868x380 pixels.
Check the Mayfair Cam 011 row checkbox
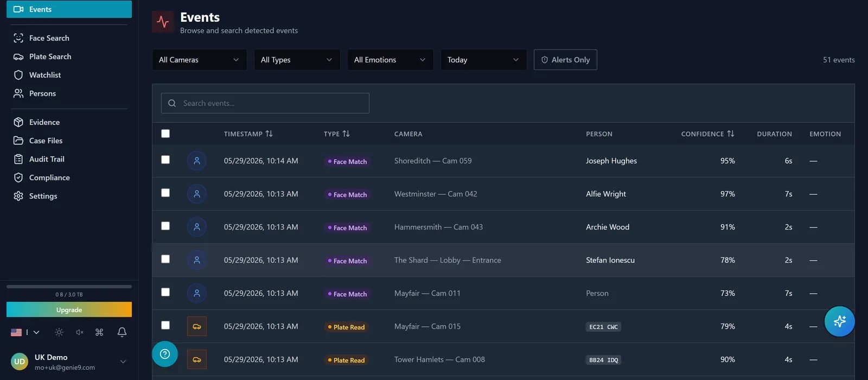point(165,292)
